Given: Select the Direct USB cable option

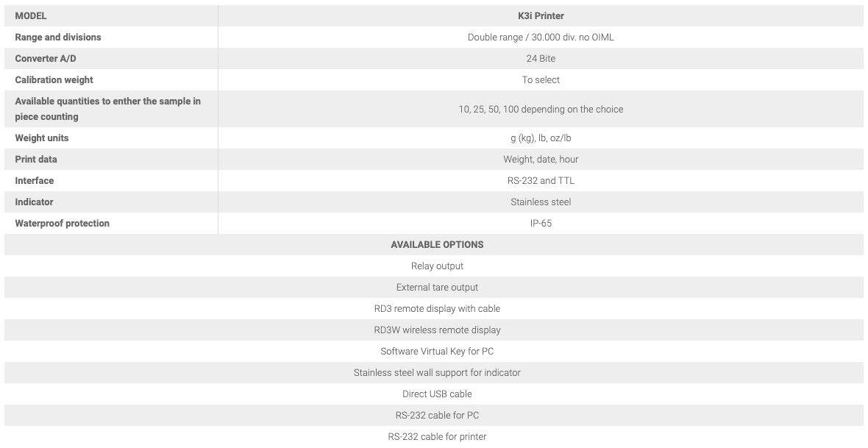Looking at the screenshot, I should coord(437,394).
